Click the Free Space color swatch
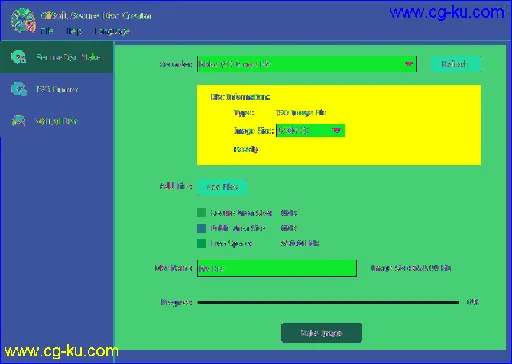512x364 pixels. coord(201,243)
